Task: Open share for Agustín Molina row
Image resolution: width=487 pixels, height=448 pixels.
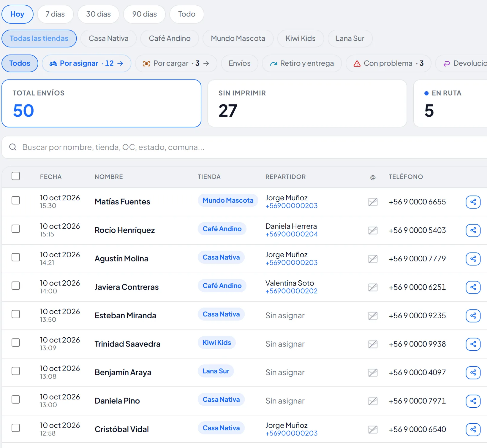Action: point(473,259)
